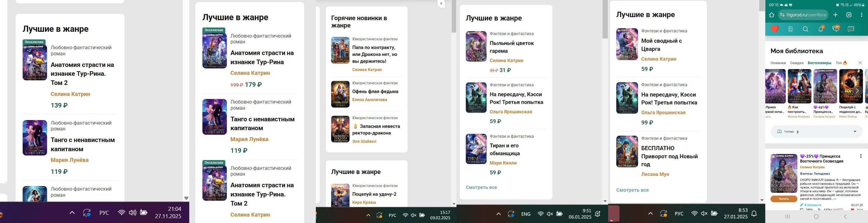Open notifications bell with badge 4

coord(821,29)
